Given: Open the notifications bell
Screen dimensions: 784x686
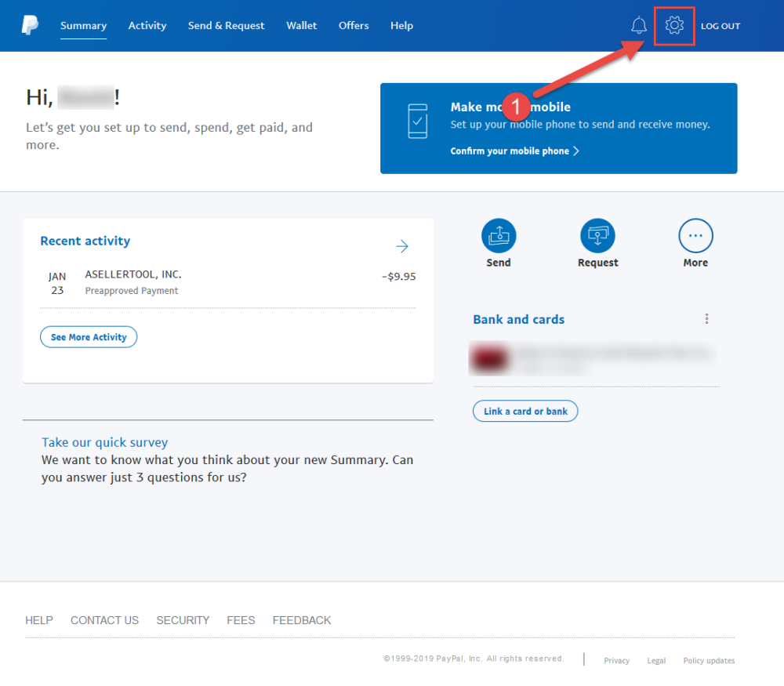Looking at the screenshot, I should [638, 25].
